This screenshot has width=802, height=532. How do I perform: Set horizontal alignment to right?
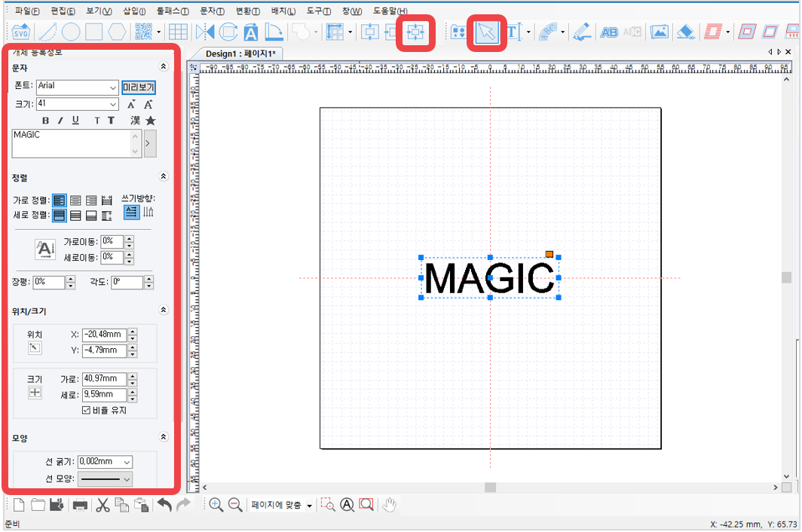click(x=91, y=200)
